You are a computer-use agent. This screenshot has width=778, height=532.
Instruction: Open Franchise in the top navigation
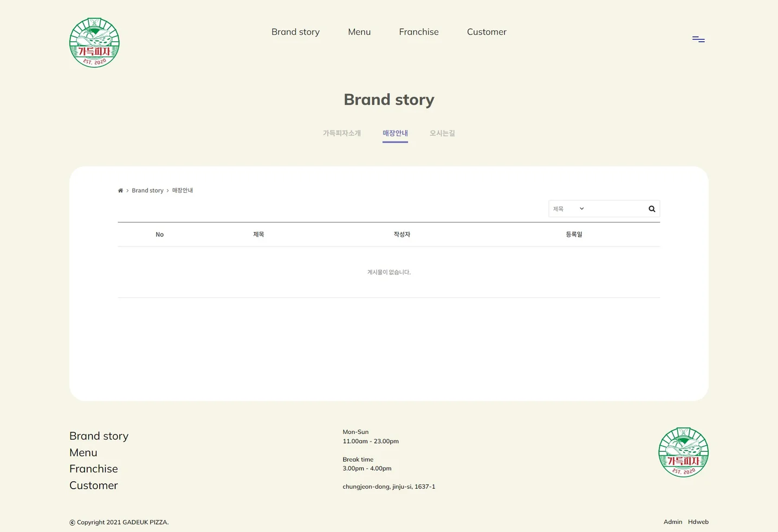pyautogui.click(x=419, y=32)
